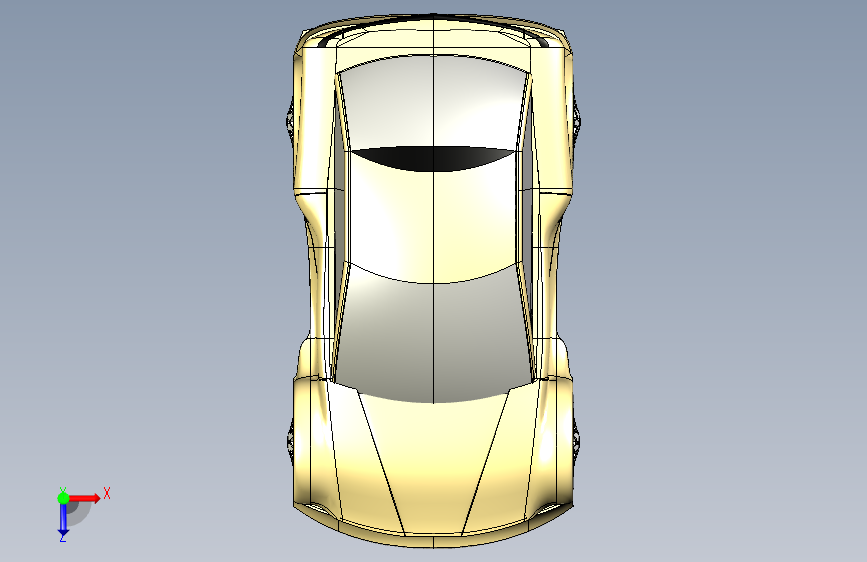Select the car's hood face
Image resolution: width=867 pixels, height=562 pixels.
coord(433,465)
